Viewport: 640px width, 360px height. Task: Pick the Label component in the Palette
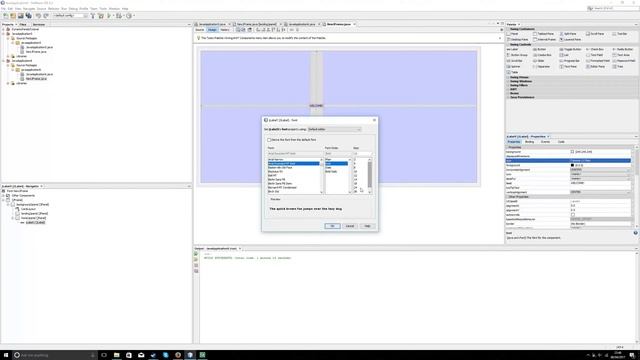coord(513,49)
